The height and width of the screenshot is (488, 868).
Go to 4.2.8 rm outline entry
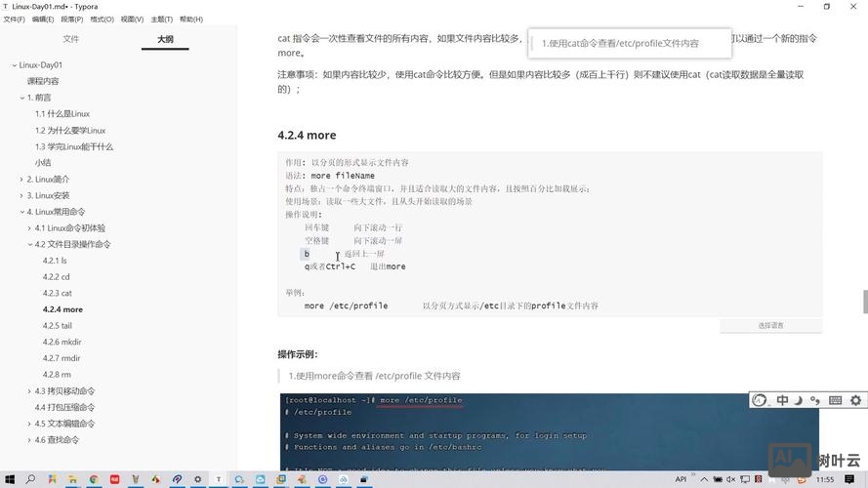(x=57, y=375)
